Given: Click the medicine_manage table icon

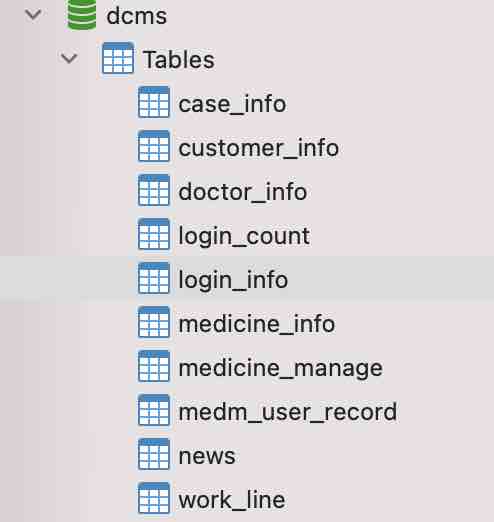Looking at the screenshot, I should point(154,366).
